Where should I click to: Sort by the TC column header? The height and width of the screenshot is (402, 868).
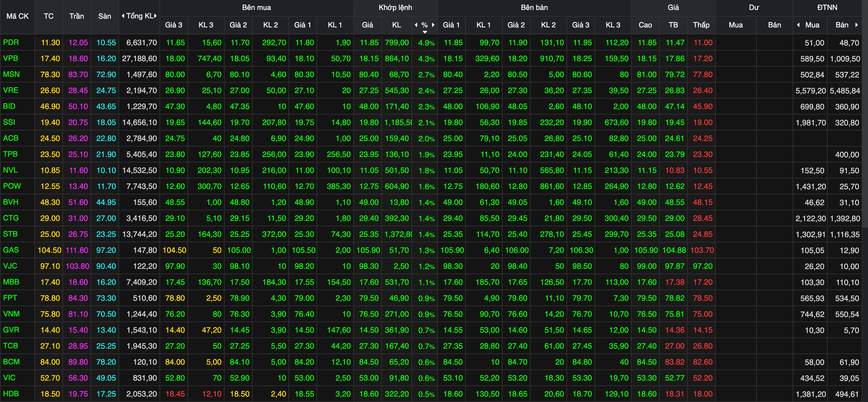49,16
